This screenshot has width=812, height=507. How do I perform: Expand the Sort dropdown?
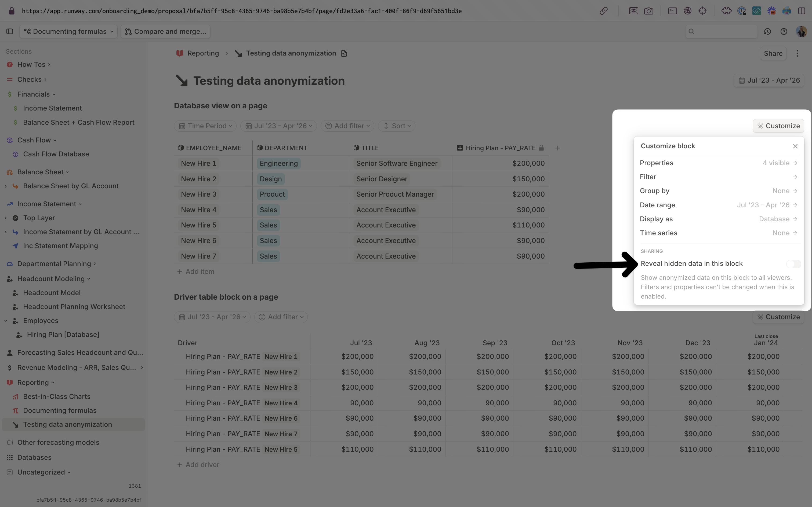click(x=397, y=126)
